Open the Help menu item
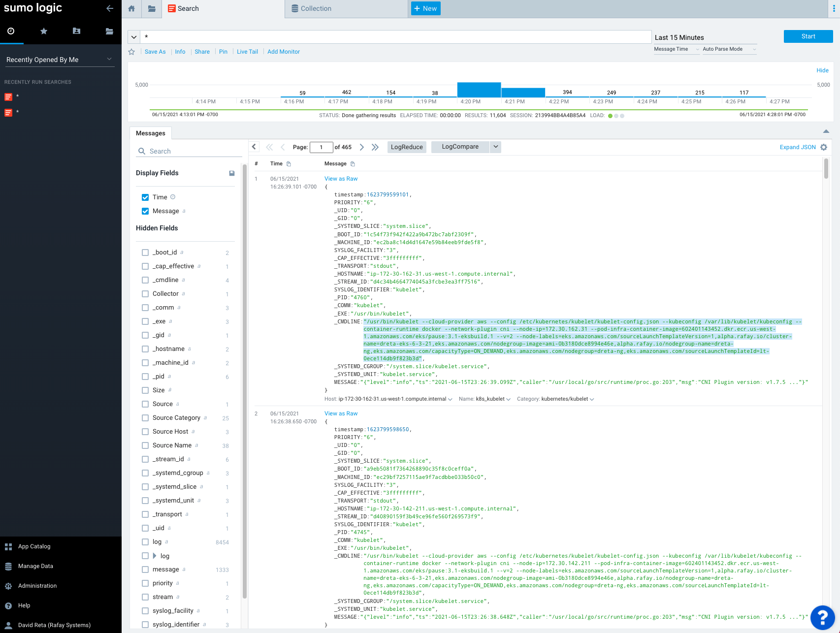Image resolution: width=840 pixels, height=633 pixels. (x=24, y=605)
